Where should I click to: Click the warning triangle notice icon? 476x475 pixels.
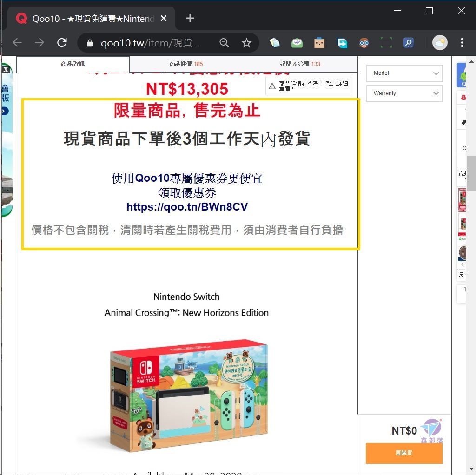[x=272, y=86]
